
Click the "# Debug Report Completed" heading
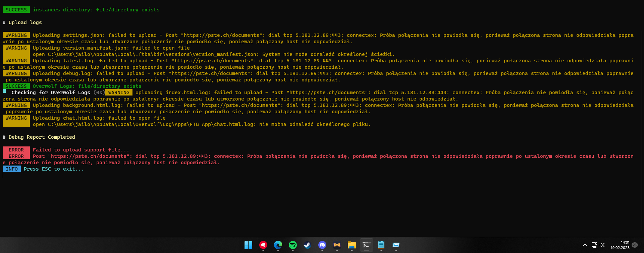click(39, 137)
